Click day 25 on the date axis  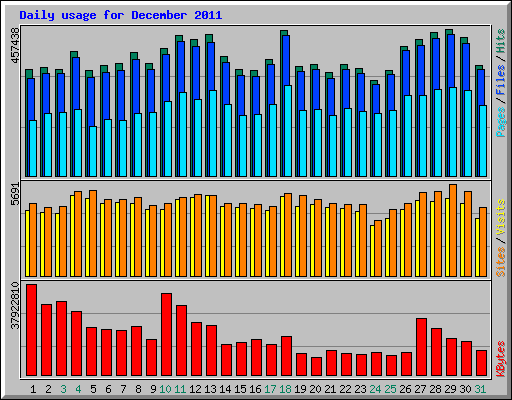(x=390, y=389)
